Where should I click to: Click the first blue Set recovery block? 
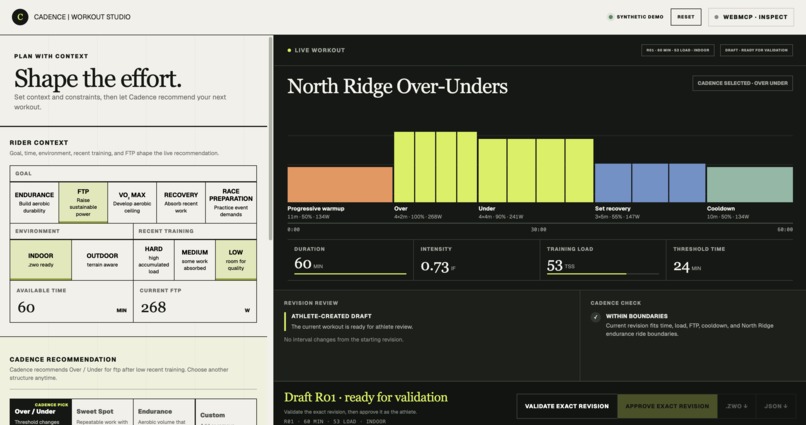pos(613,183)
